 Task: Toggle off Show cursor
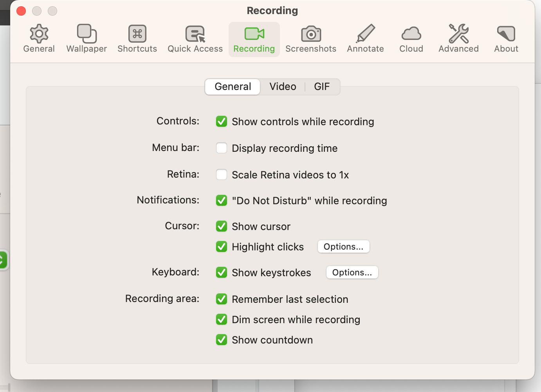coord(222,226)
